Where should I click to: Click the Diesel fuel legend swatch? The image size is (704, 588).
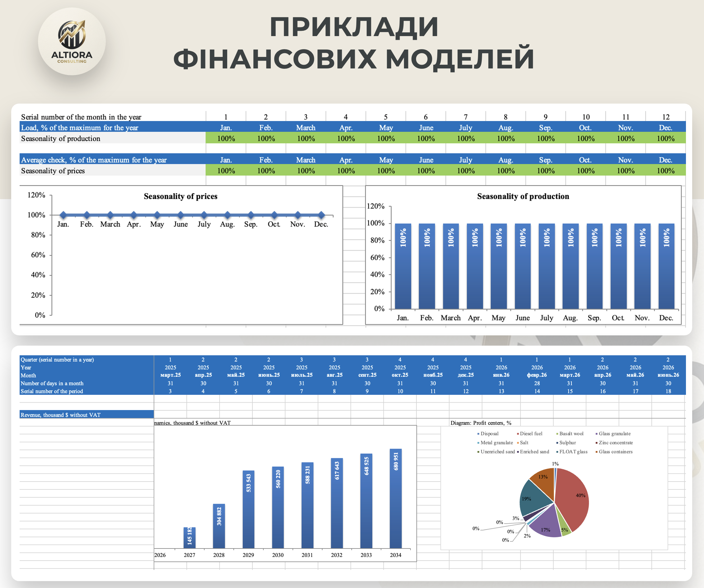pos(518,434)
